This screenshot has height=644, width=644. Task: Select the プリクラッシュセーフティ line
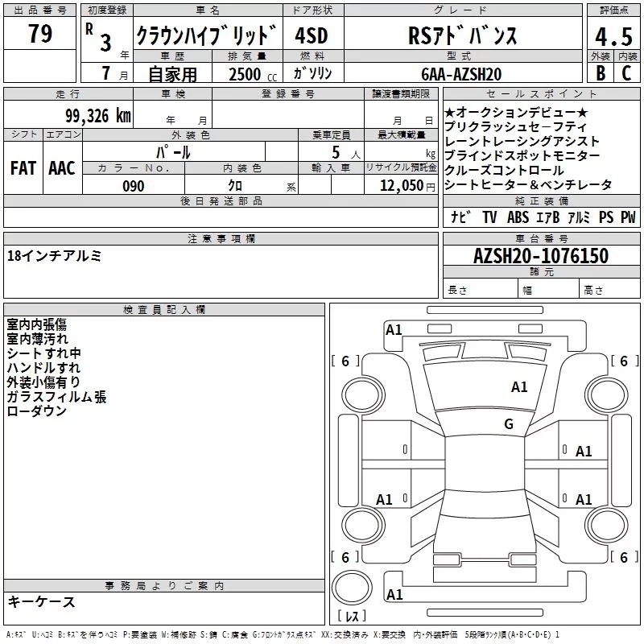515,126
